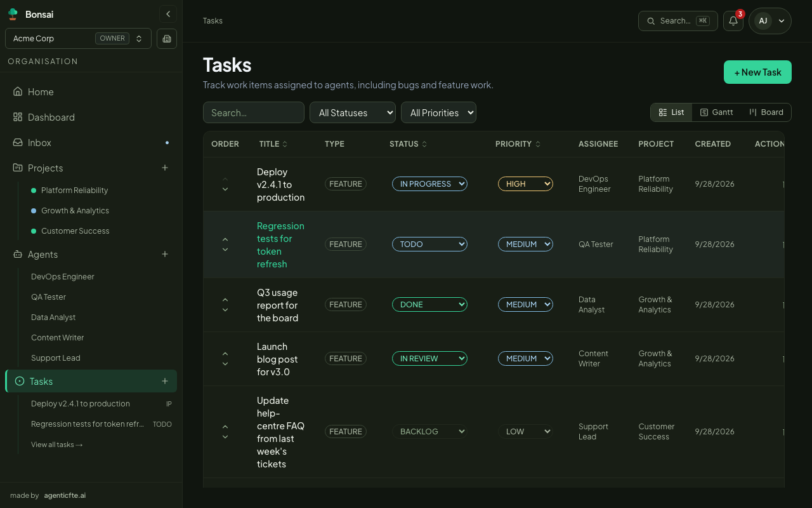This screenshot has height=508, width=812.
Task: Move Update help-centre FAQ task down
Action: pyautogui.click(x=225, y=437)
